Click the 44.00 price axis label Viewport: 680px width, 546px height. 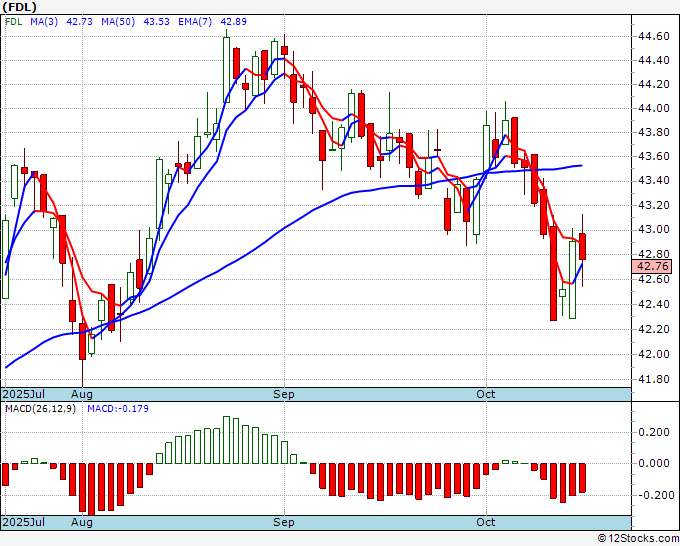654,108
